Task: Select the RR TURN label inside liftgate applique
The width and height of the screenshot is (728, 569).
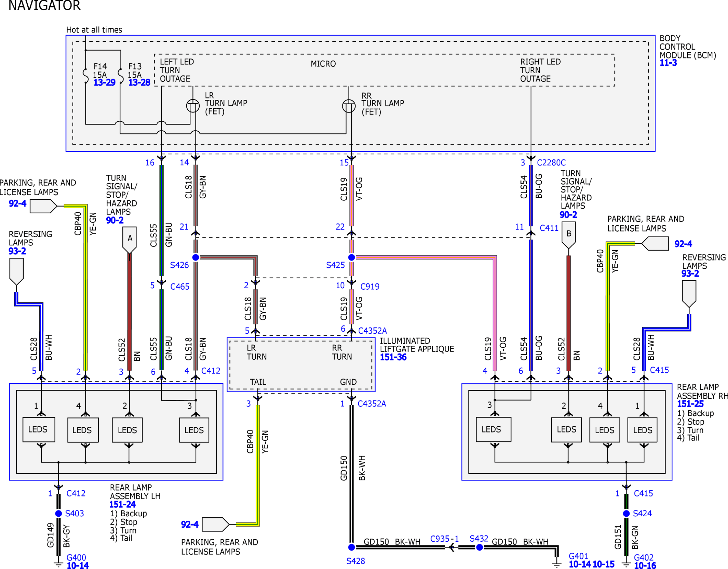Action: tap(342, 352)
